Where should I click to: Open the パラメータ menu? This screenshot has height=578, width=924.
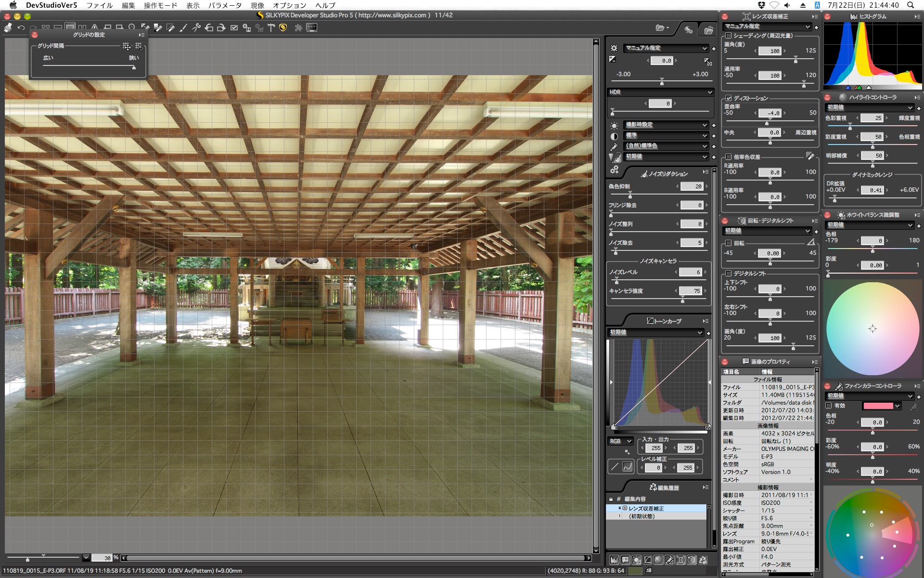pyautogui.click(x=225, y=5)
